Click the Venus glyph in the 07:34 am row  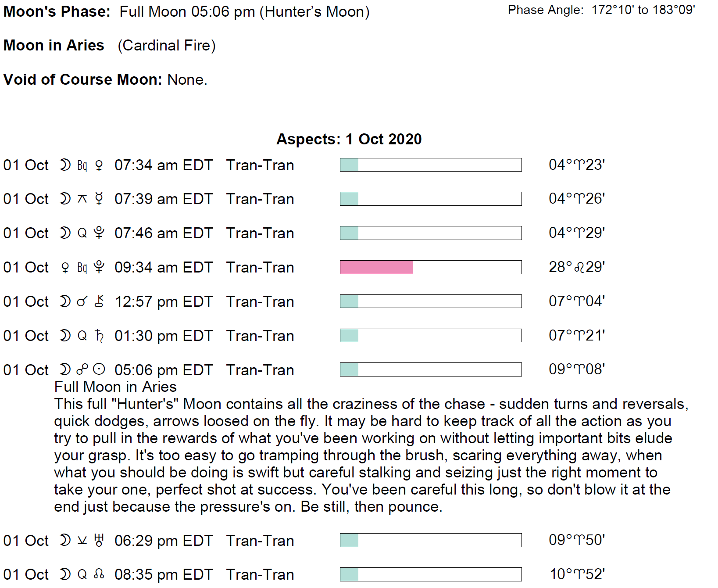coord(99,165)
